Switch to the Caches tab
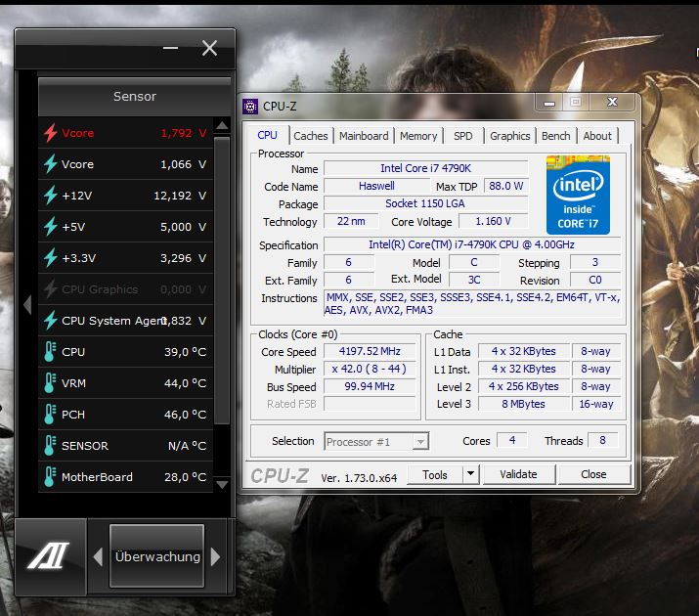The width and height of the screenshot is (699, 616). tap(310, 136)
